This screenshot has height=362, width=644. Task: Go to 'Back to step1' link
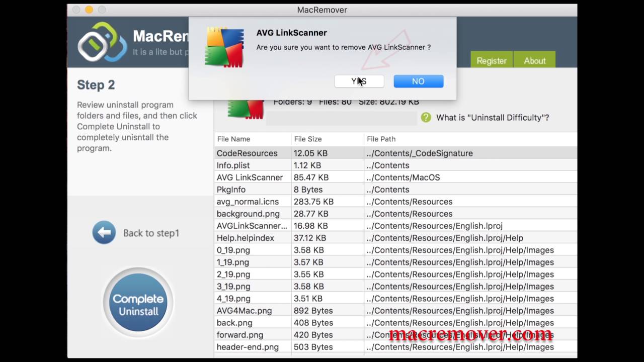click(x=151, y=233)
